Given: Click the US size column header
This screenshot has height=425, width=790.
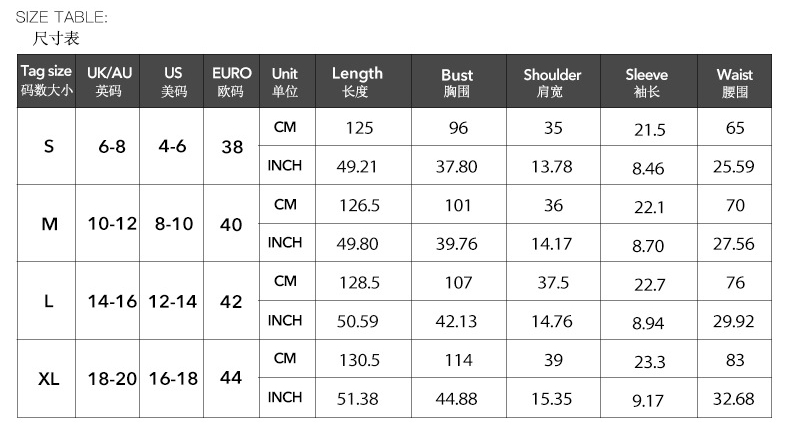Looking at the screenshot, I should click(173, 82).
